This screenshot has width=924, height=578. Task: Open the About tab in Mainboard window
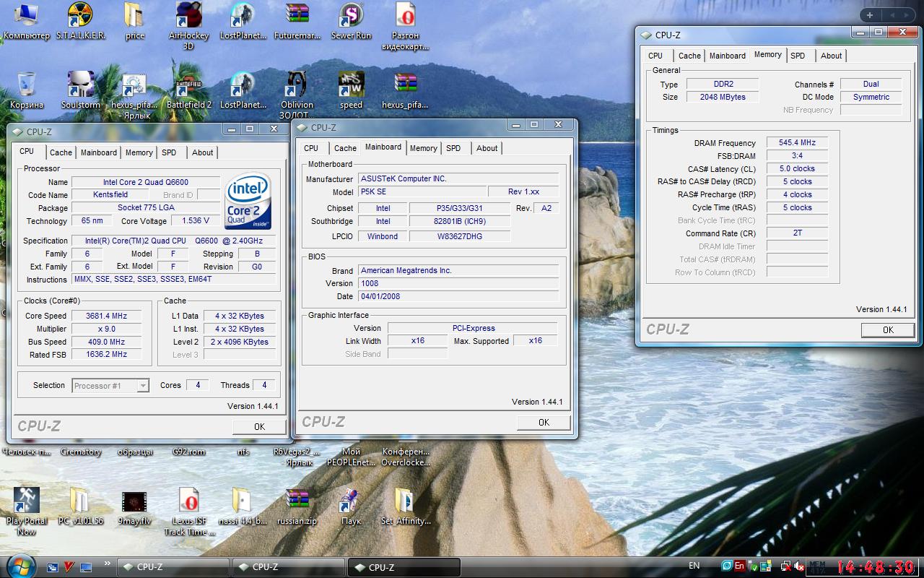(x=487, y=148)
